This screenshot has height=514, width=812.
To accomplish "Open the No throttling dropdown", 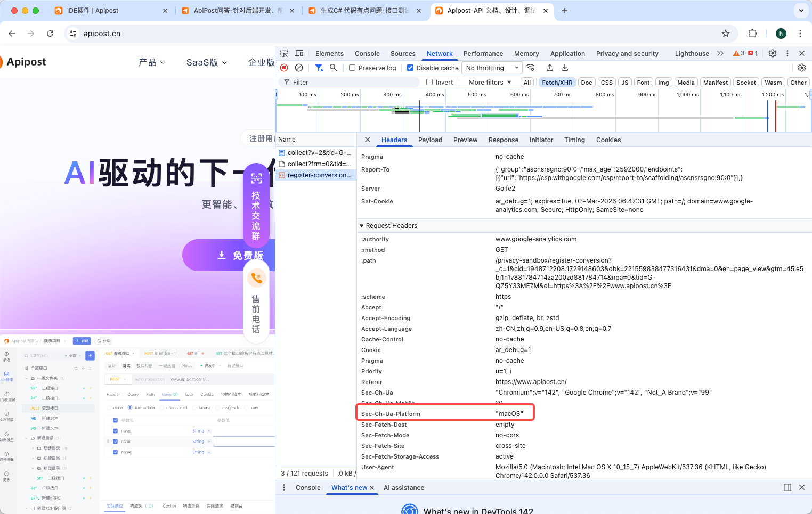I will point(492,68).
